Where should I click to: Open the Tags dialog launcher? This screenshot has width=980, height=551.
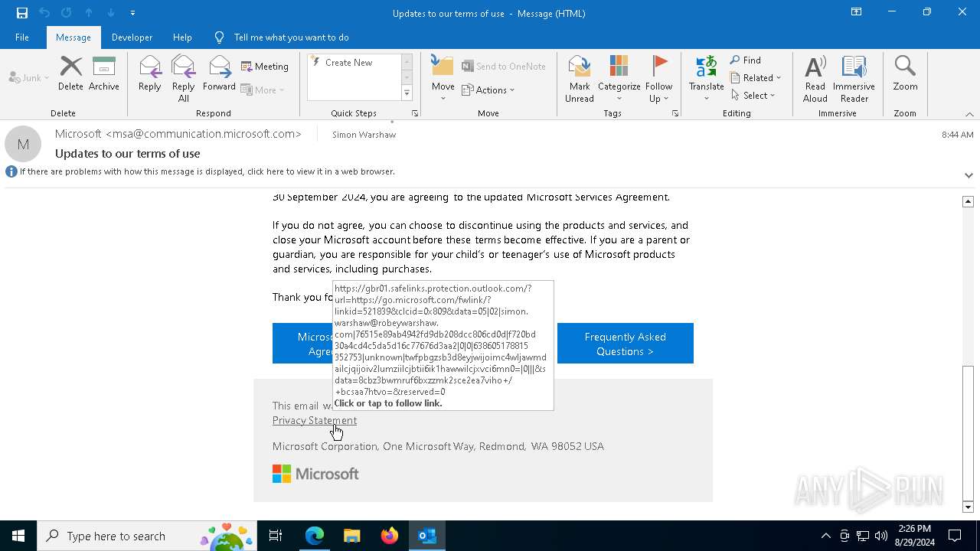[x=675, y=113]
